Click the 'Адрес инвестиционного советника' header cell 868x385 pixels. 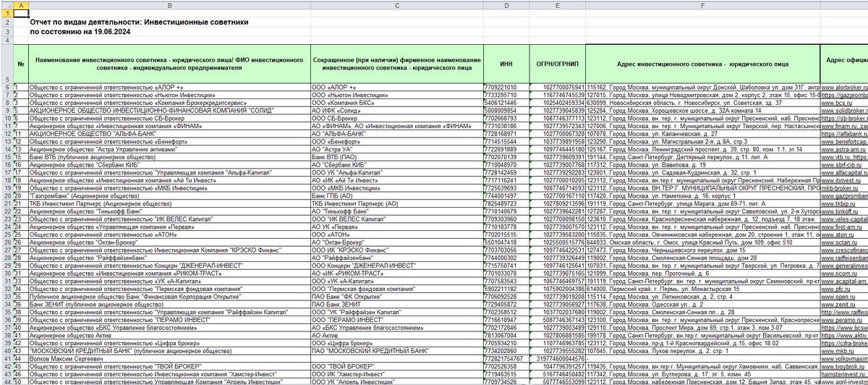pyautogui.click(x=704, y=64)
